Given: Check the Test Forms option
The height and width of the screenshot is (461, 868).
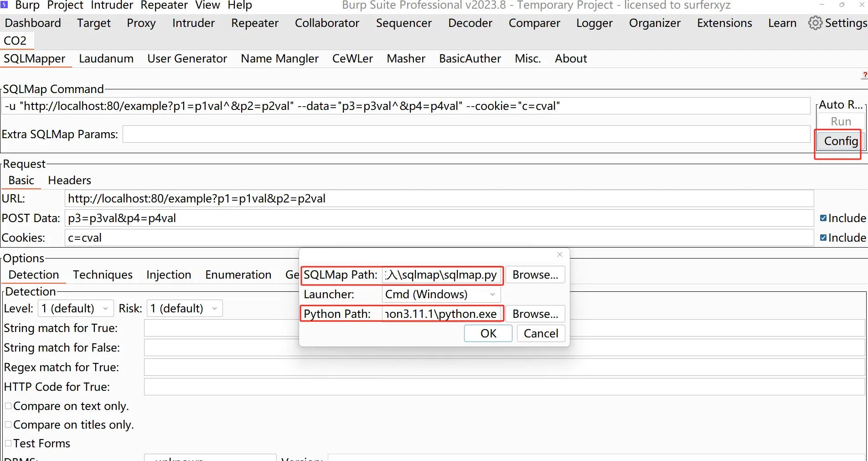Looking at the screenshot, I should pos(8,443).
